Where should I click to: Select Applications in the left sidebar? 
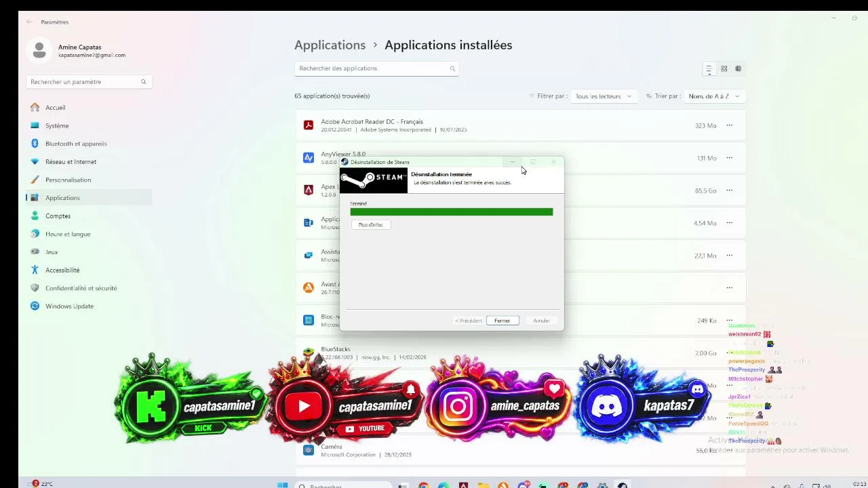click(x=89, y=198)
